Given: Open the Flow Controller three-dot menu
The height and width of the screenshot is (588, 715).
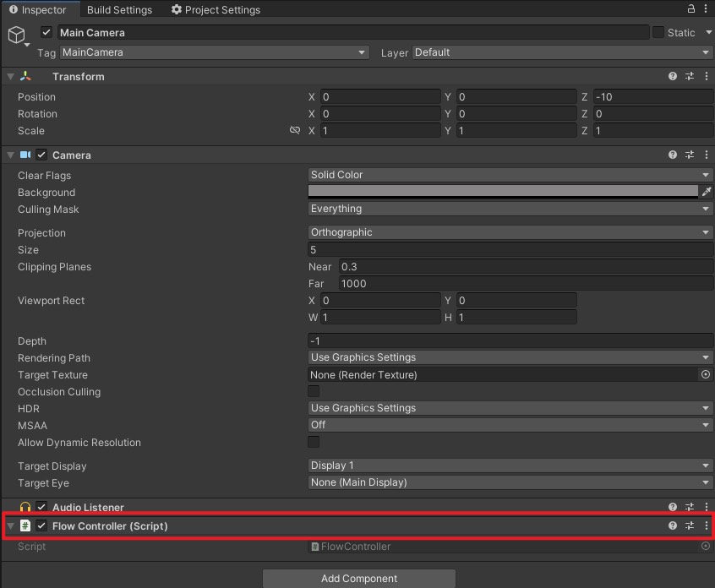Looking at the screenshot, I should pyautogui.click(x=706, y=525).
